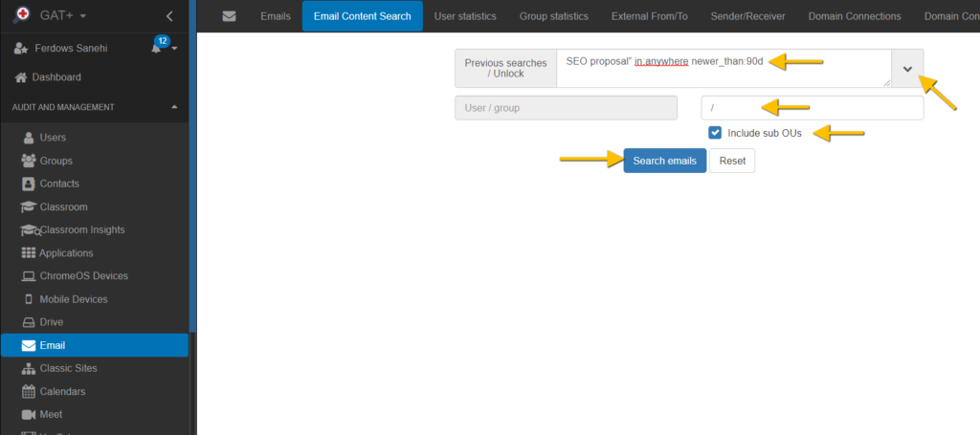Viewport: 980px width, 435px height.
Task: Click the Classic Sites sitemap icon
Action: tap(28, 368)
